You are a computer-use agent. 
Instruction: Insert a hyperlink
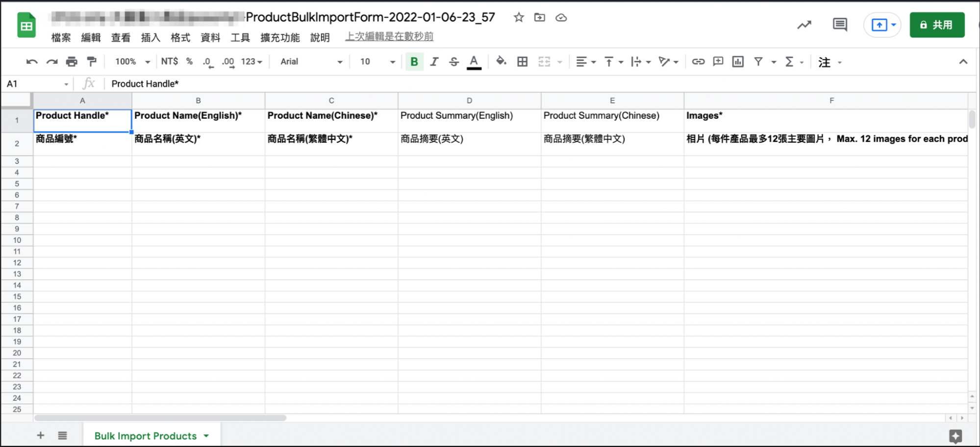(698, 62)
